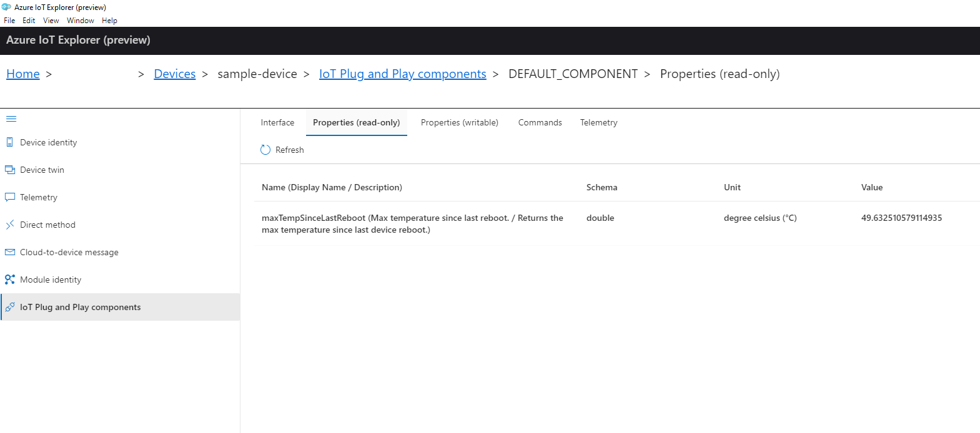980x433 pixels.
Task: Follow the Home breadcrumb link
Action: (x=23, y=74)
